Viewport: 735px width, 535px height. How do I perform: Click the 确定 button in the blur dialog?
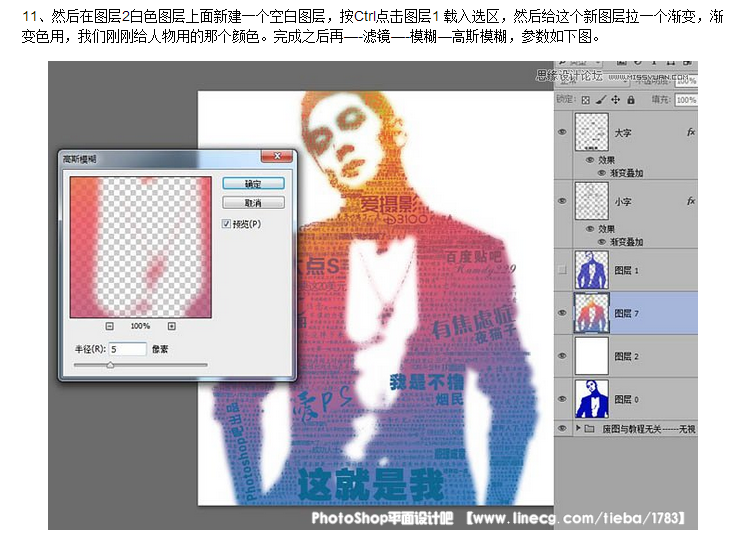coord(253,184)
